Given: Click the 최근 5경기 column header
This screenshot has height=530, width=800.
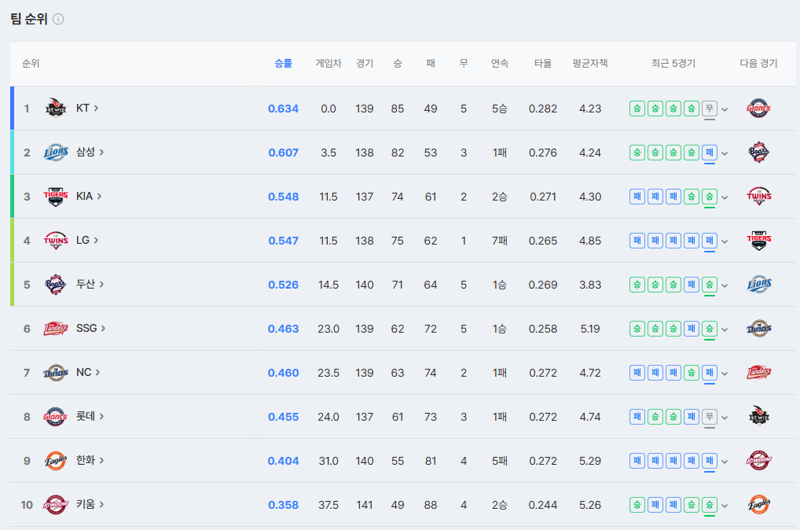Looking at the screenshot, I should tap(673, 63).
